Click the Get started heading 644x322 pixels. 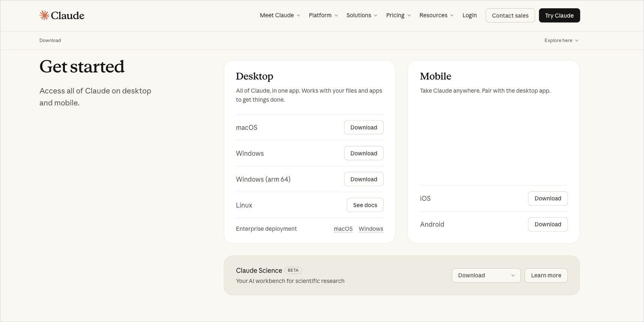(82, 67)
